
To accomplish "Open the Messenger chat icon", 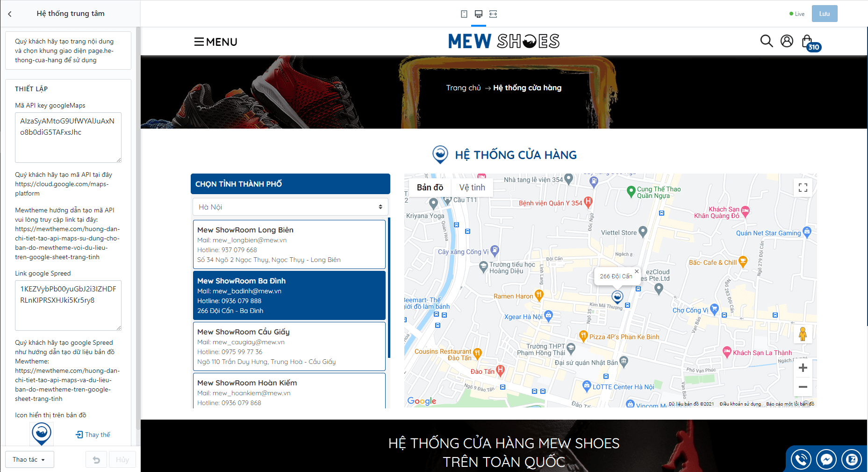I will [826, 459].
